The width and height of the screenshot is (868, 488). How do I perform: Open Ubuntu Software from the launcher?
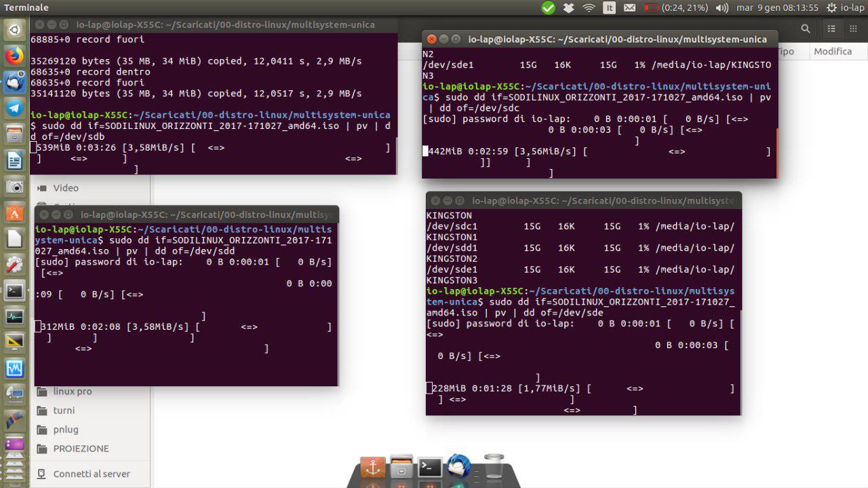tap(14, 213)
